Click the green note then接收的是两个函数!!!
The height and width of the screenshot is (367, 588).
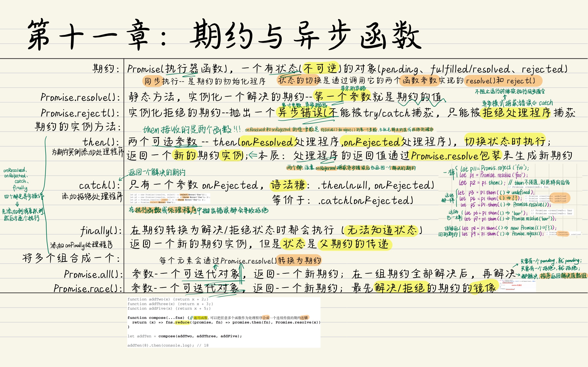[x=192, y=129]
